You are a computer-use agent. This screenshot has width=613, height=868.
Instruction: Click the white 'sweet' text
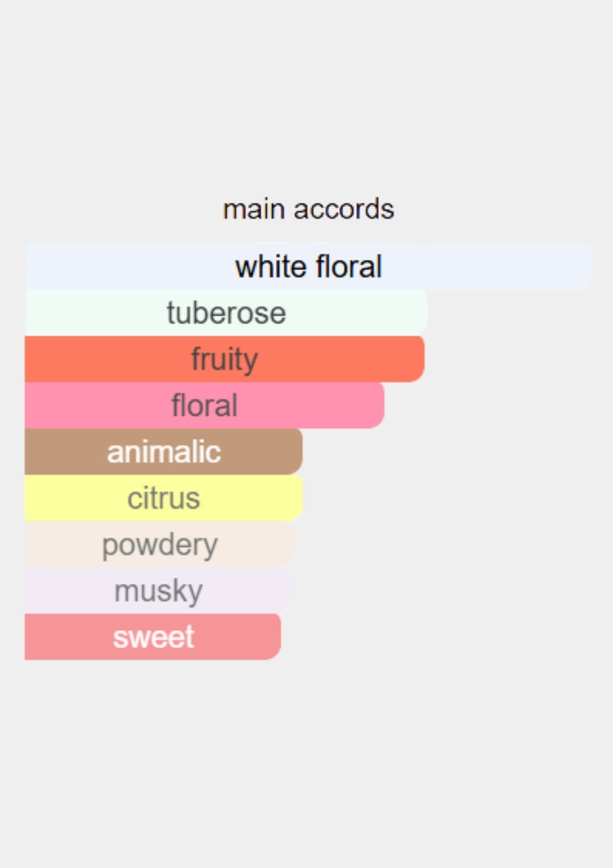click(153, 637)
